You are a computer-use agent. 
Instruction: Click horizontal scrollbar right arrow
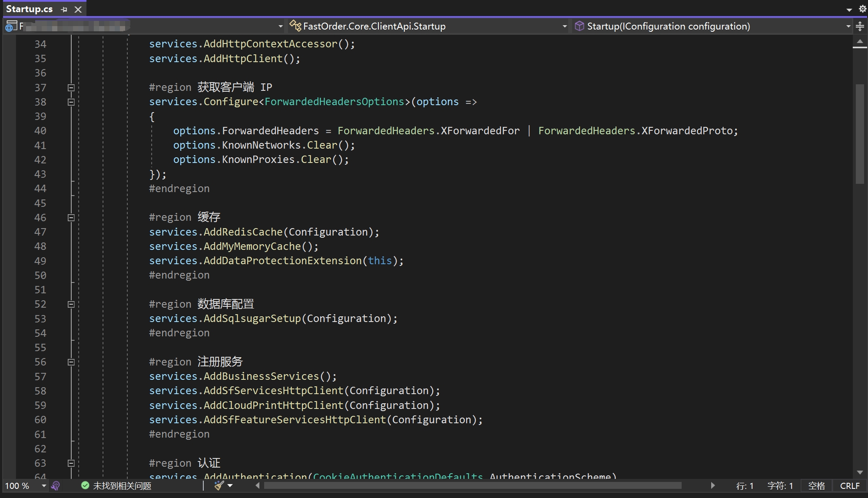[712, 485]
